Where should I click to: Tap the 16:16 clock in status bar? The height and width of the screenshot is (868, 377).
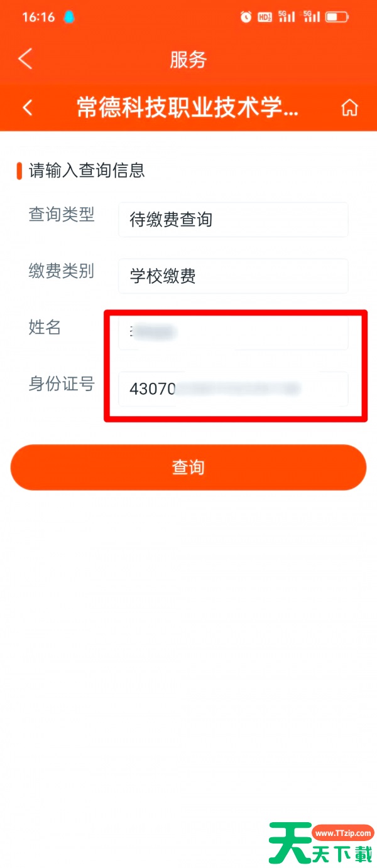pos(38,17)
